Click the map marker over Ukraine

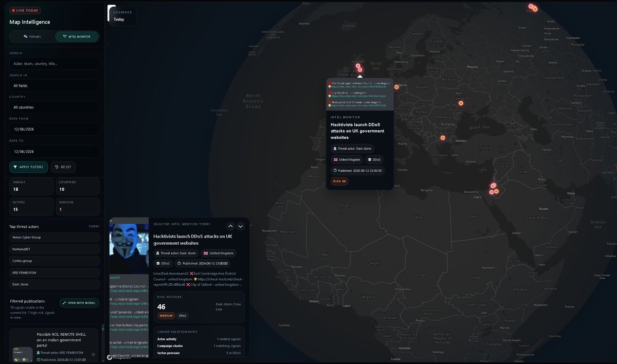461,103
